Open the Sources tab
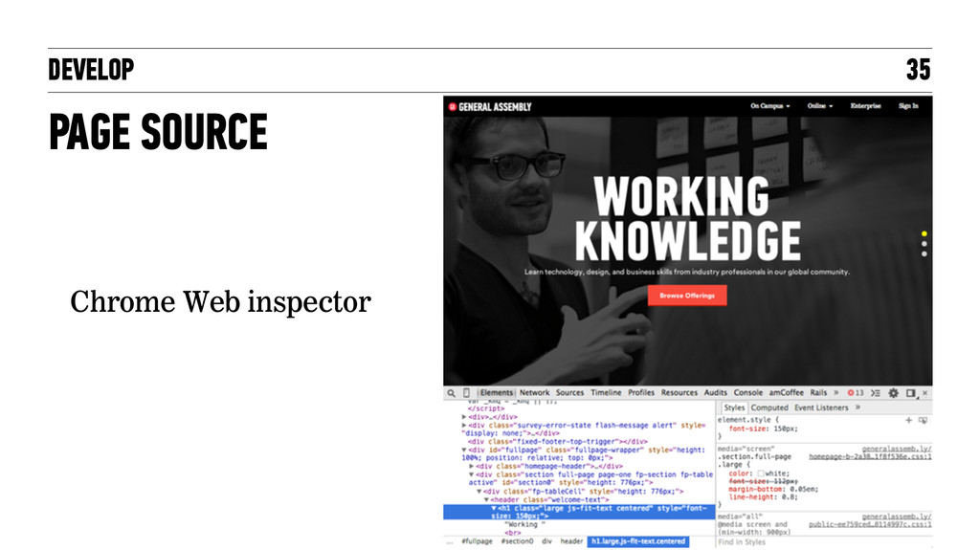980x550 pixels. click(x=570, y=392)
